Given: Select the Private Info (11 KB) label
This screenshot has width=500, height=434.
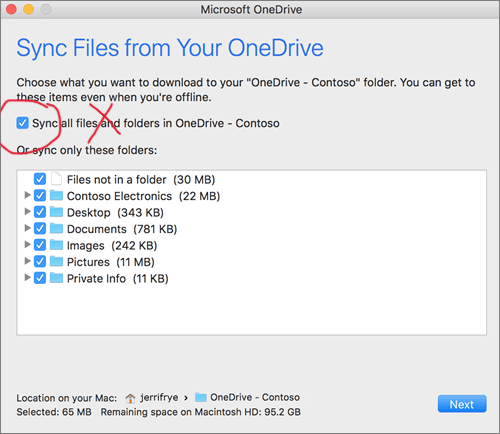Looking at the screenshot, I should point(118,279).
